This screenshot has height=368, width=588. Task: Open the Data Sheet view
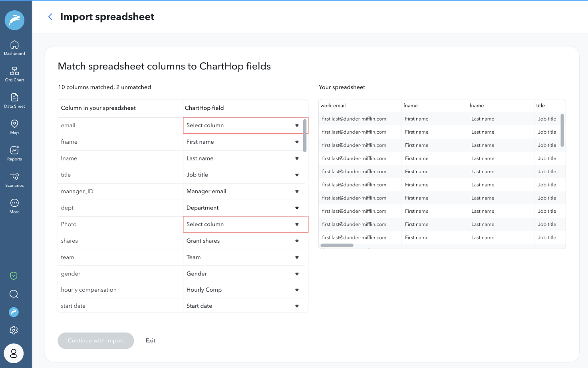click(x=14, y=100)
